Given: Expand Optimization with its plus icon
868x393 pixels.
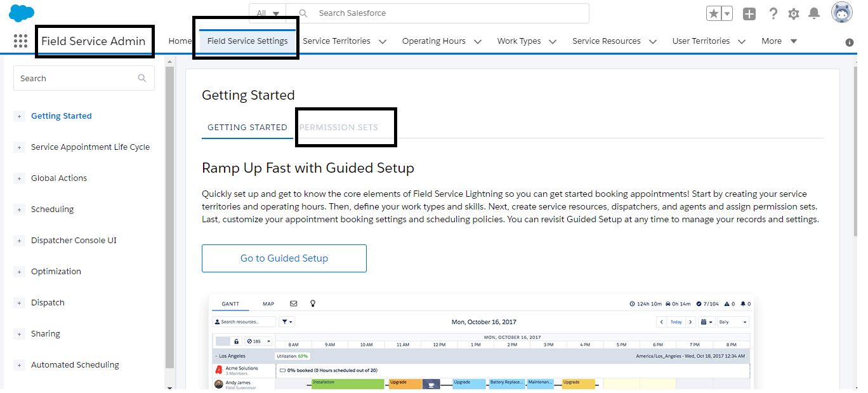Looking at the screenshot, I should 20,272.
